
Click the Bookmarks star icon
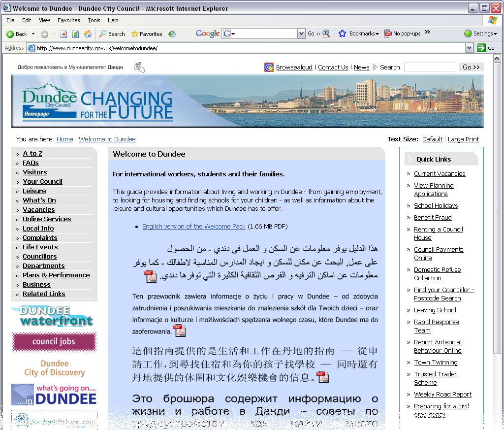coord(343,33)
